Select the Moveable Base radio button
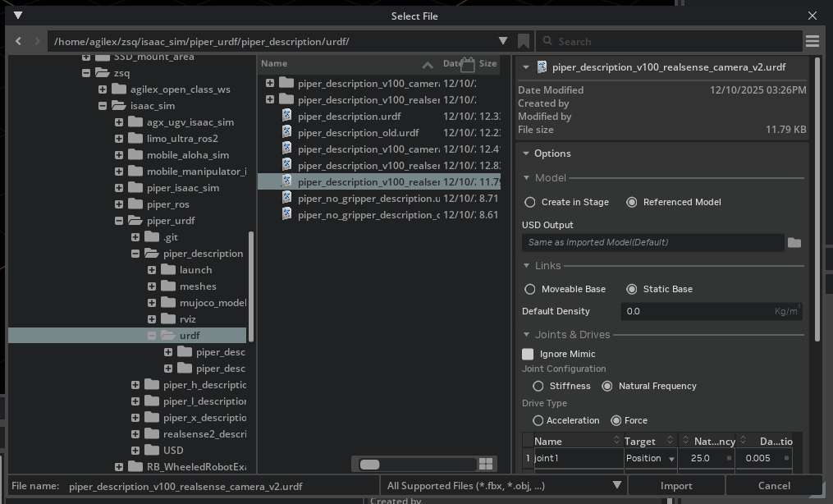This screenshot has height=504, width=833. coord(529,289)
